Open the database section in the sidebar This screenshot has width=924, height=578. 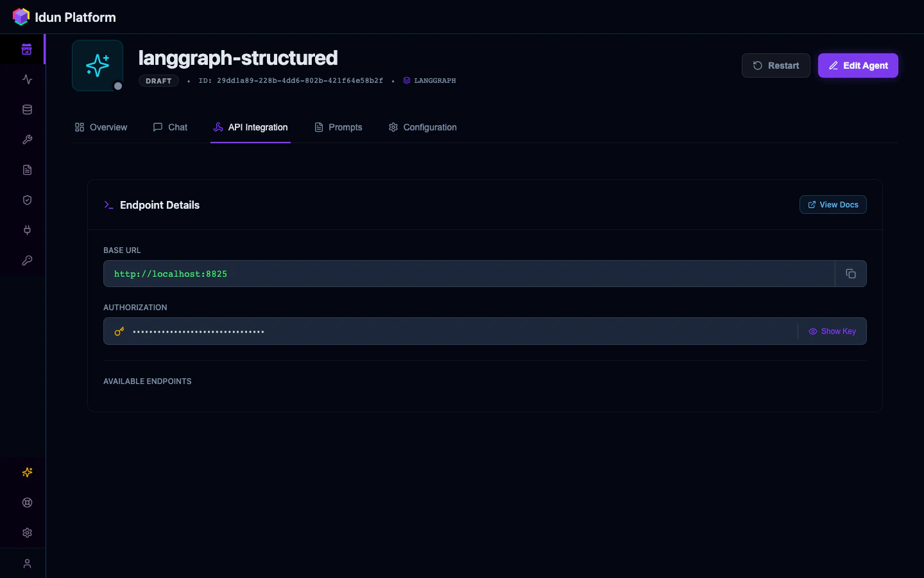27,109
